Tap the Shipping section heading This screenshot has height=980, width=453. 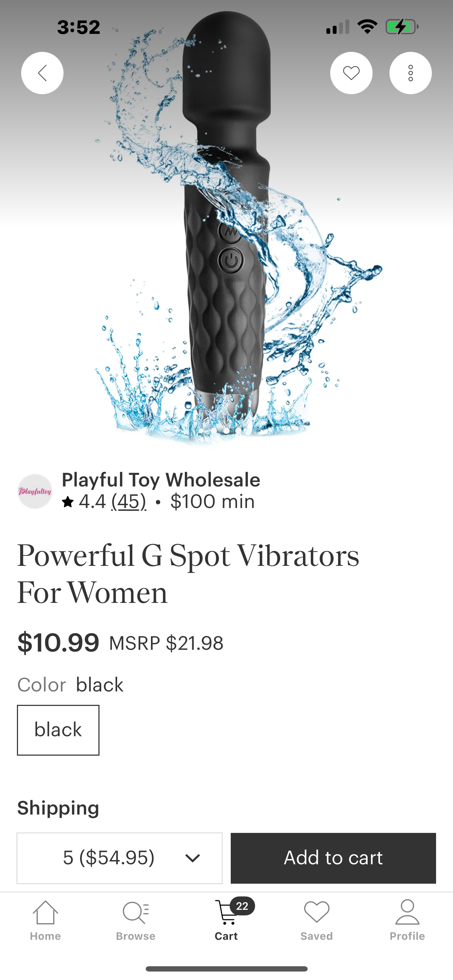click(58, 807)
